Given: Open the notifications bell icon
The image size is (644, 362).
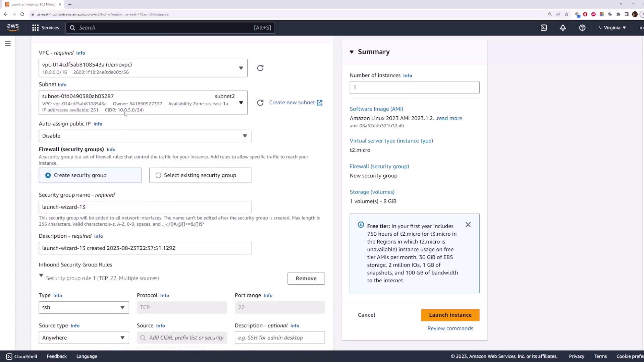Looking at the screenshot, I should click(563, 28).
